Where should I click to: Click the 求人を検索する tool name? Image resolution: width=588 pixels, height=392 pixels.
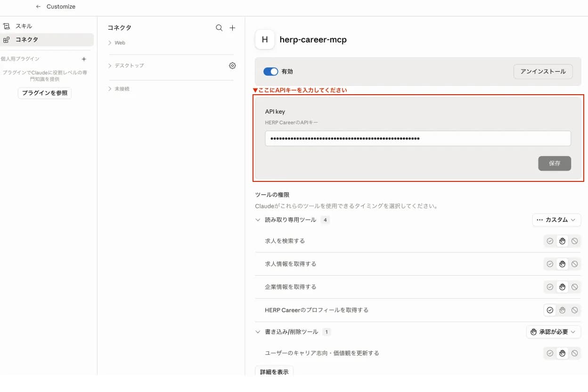click(285, 241)
